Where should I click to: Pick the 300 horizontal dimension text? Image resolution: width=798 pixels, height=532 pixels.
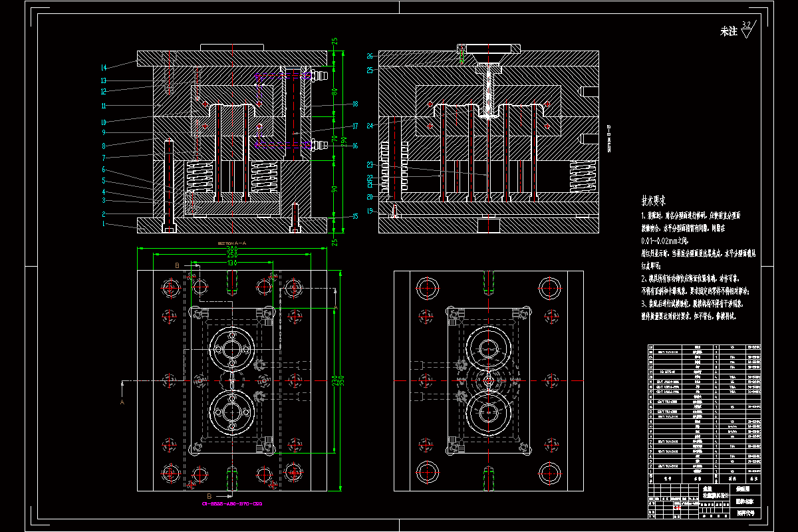click(x=231, y=249)
